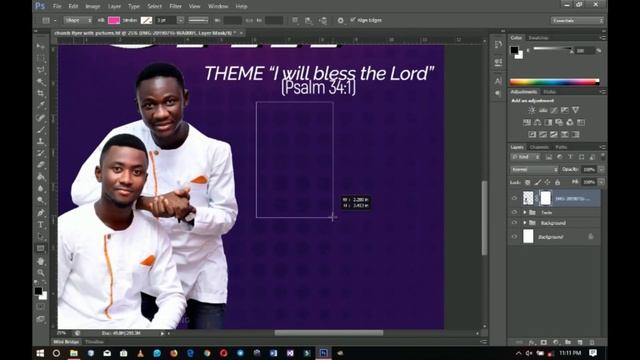This screenshot has height=360, width=640.
Task: Open the Windows Start menu
Action: coord(40,353)
